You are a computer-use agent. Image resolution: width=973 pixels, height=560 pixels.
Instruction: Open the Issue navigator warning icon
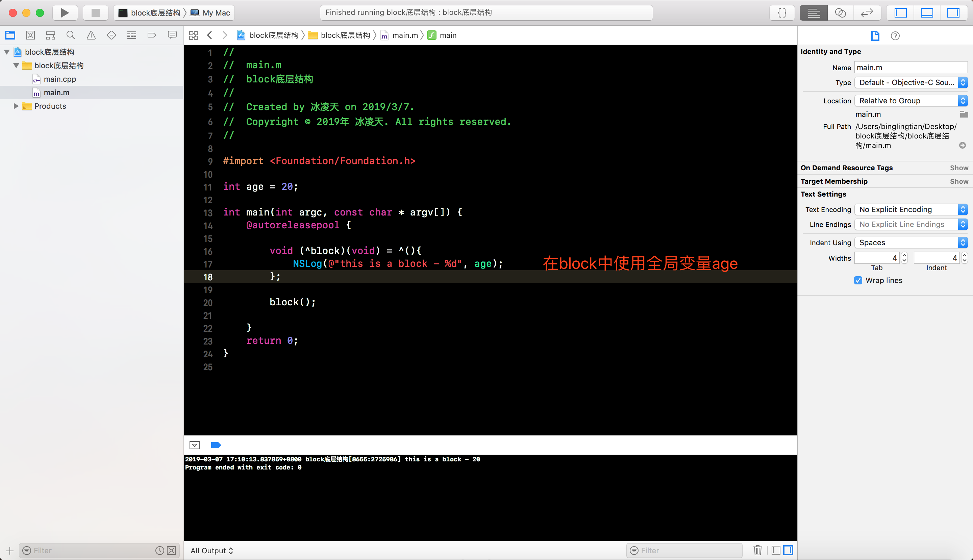[91, 35]
